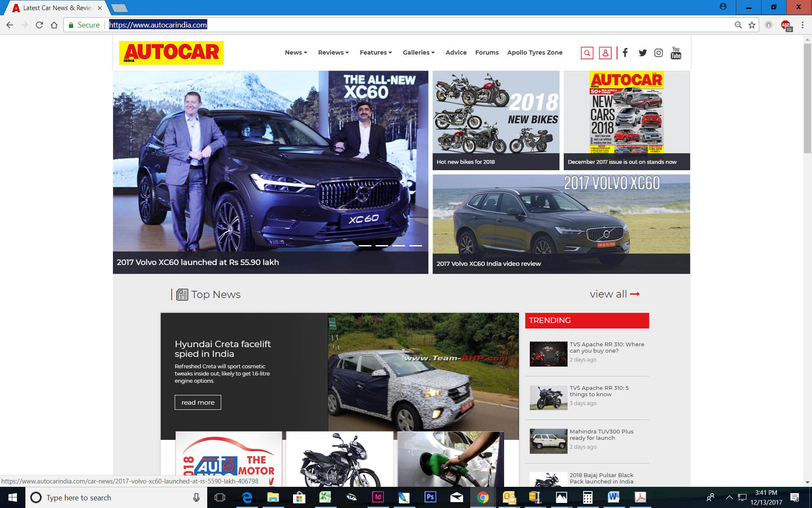Screen dimensions: 812x508
Task: Click the Adblock Plus extension icon
Action: pos(786,25)
